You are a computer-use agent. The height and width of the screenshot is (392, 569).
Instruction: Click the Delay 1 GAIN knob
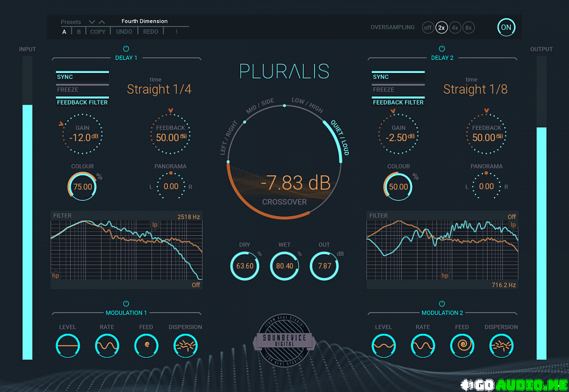pos(82,134)
